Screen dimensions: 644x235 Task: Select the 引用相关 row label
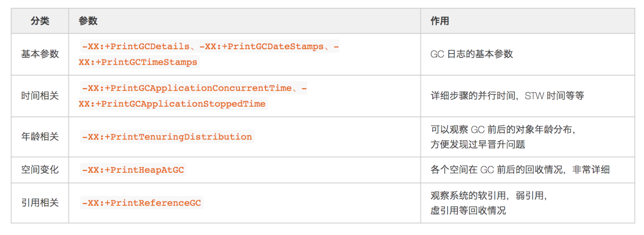pyautogui.click(x=40, y=202)
